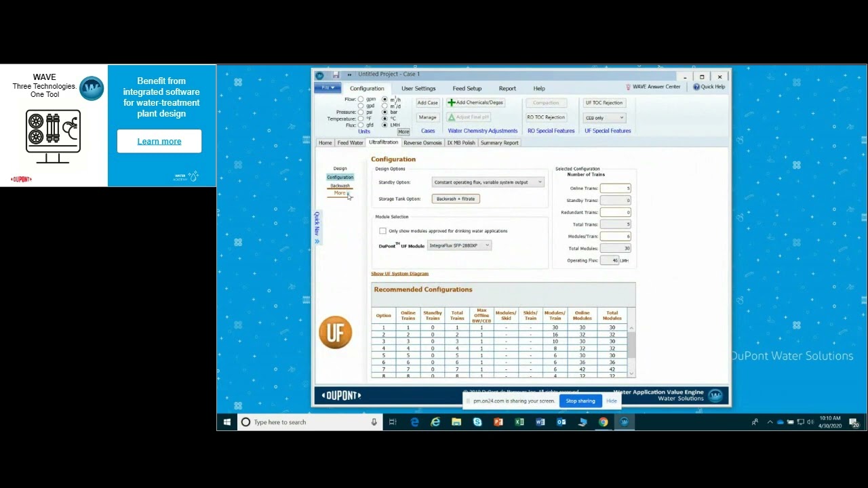This screenshot has height=488, width=868.
Task: Open the User Settings ribbon tab
Action: 418,88
